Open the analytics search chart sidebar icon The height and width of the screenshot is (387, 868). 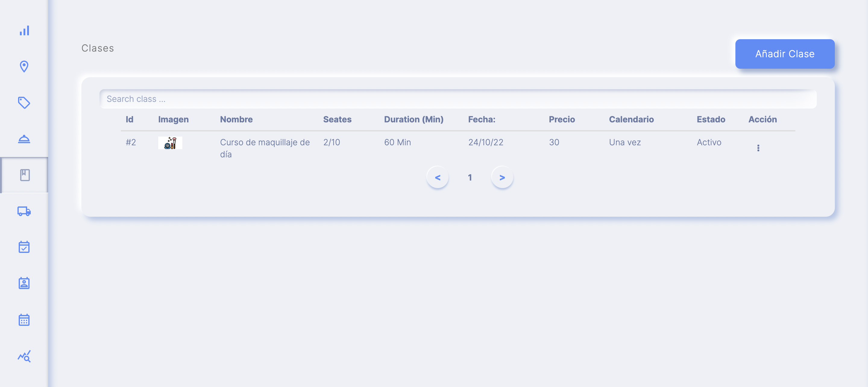click(x=24, y=356)
